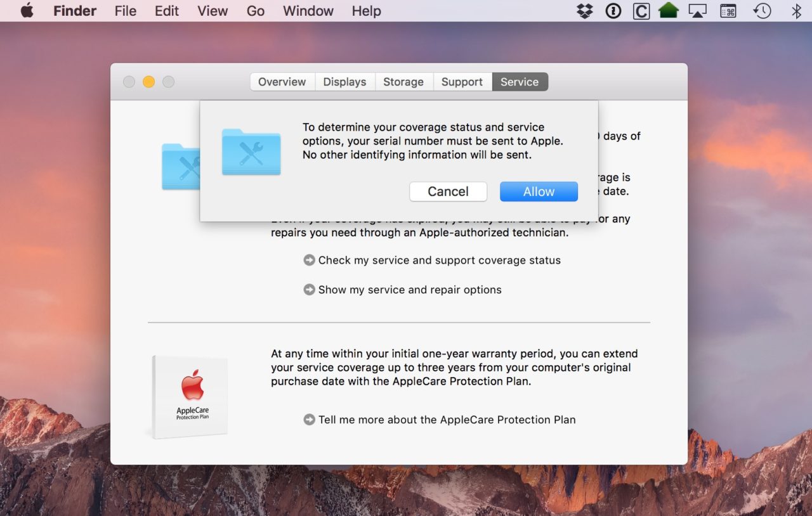Switch to the Displays tab
Image resolution: width=812 pixels, height=516 pixels.
tap(344, 82)
